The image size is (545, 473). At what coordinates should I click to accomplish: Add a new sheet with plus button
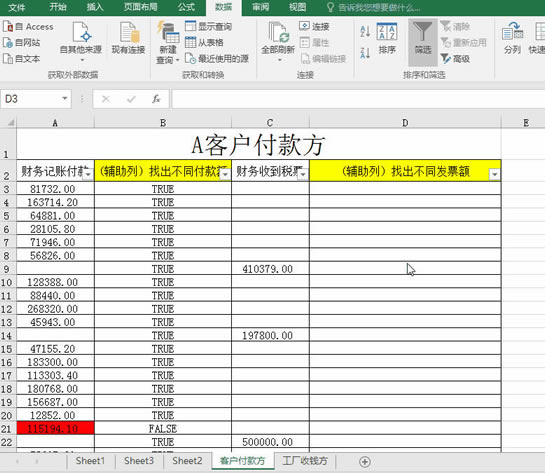(365, 462)
